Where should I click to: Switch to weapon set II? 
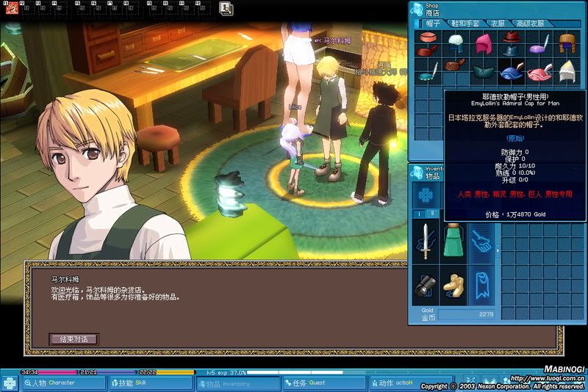(431, 214)
